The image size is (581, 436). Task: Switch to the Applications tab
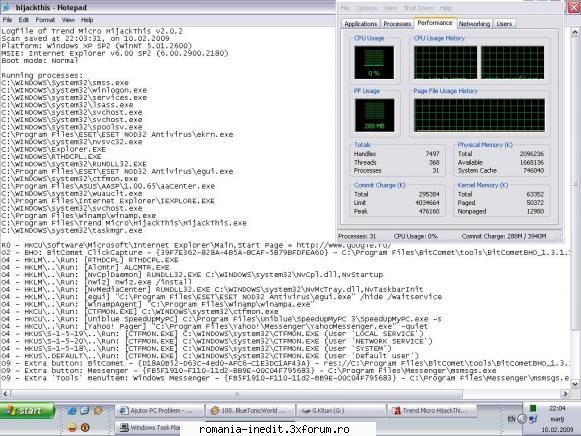(x=361, y=24)
